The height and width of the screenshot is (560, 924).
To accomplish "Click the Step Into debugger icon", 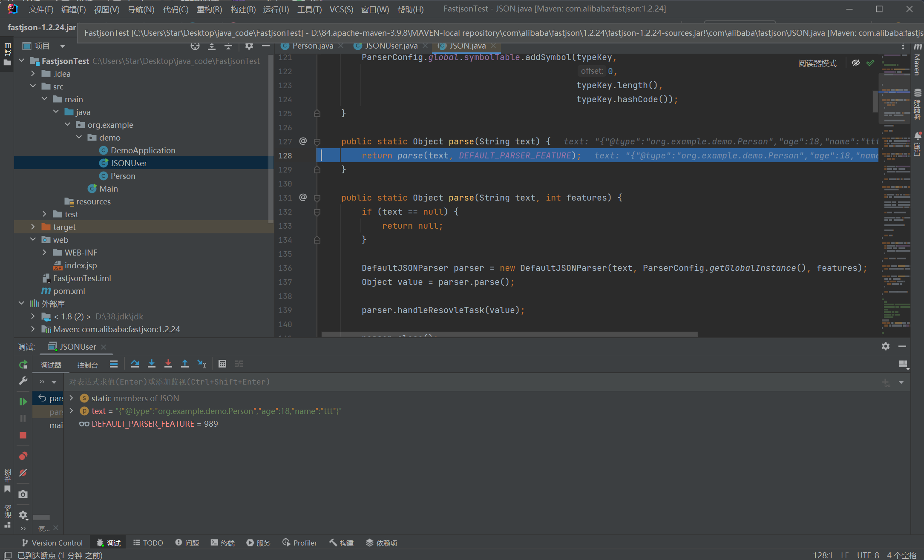I will point(151,364).
